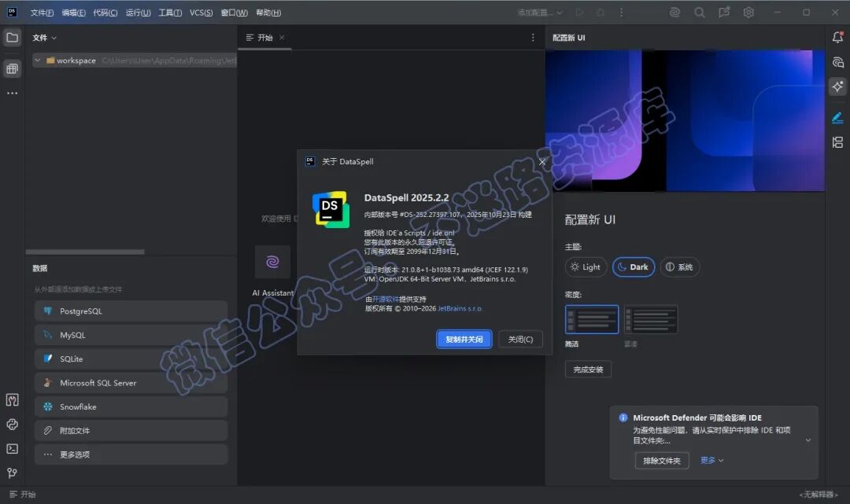Open the Structure tool window icon
The height and width of the screenshot is (504, 850).
click(837, 142)
